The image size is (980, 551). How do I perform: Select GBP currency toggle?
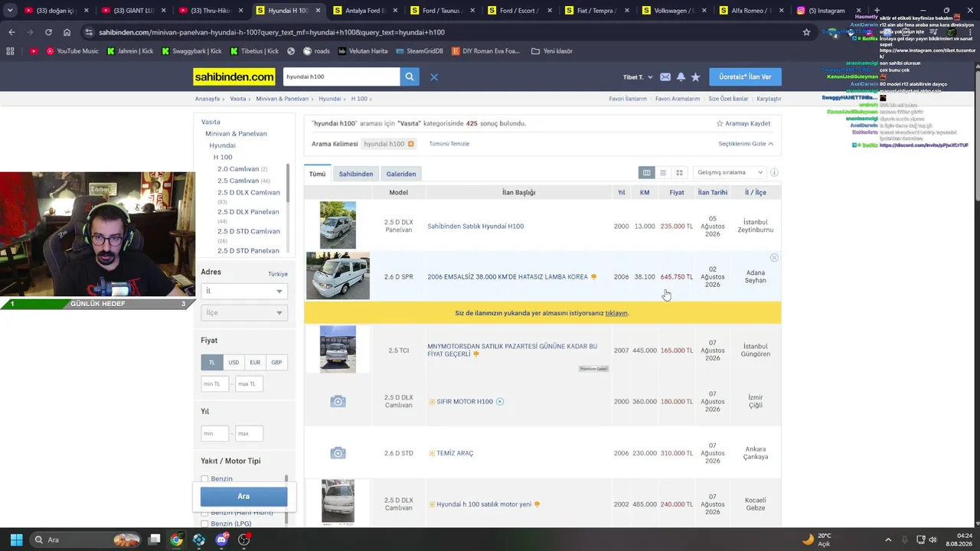click(x=276, y=362)
